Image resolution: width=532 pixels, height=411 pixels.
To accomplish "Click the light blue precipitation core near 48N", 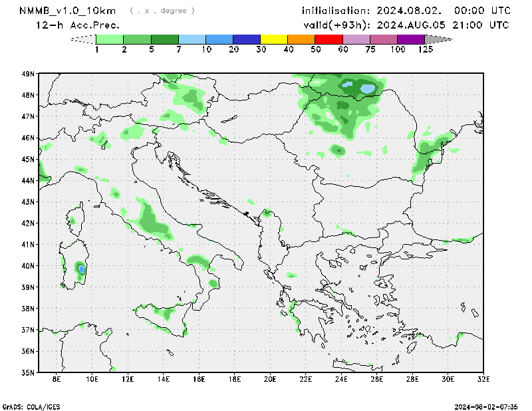I will point(366,88).
